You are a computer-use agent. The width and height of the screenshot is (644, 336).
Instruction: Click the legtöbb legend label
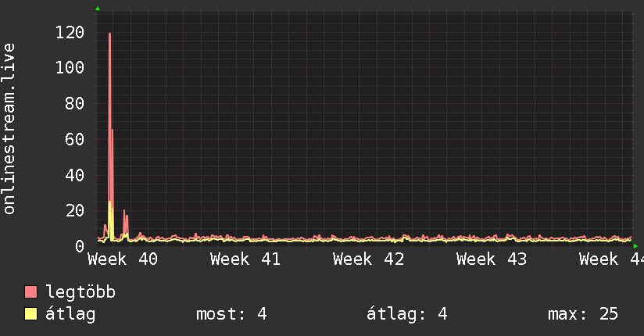80,291
